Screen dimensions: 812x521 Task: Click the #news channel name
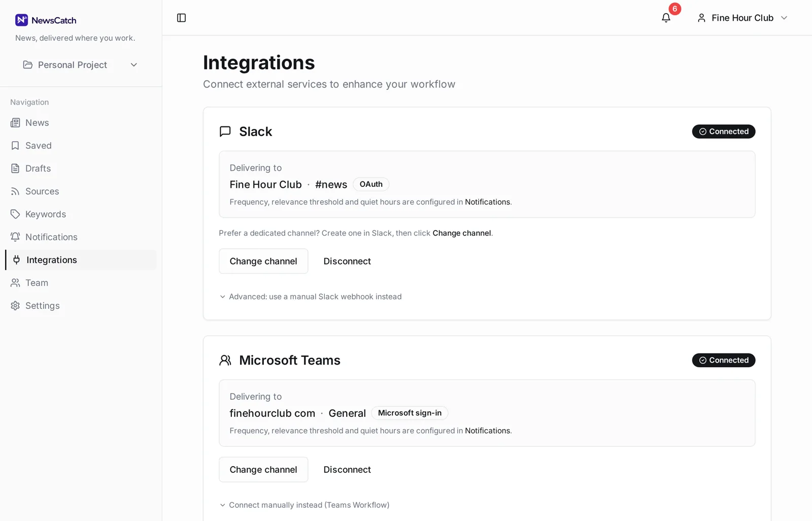(x=331, y=184)
